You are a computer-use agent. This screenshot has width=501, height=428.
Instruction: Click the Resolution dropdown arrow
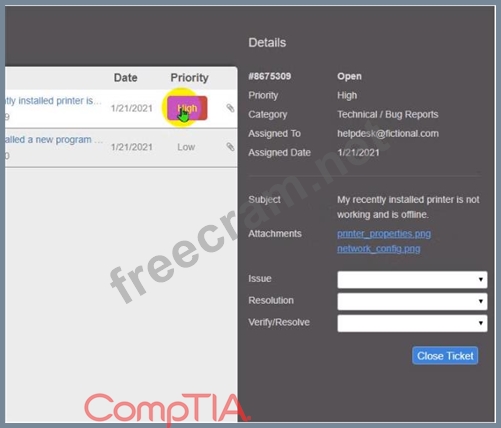[x=480, y=301]
